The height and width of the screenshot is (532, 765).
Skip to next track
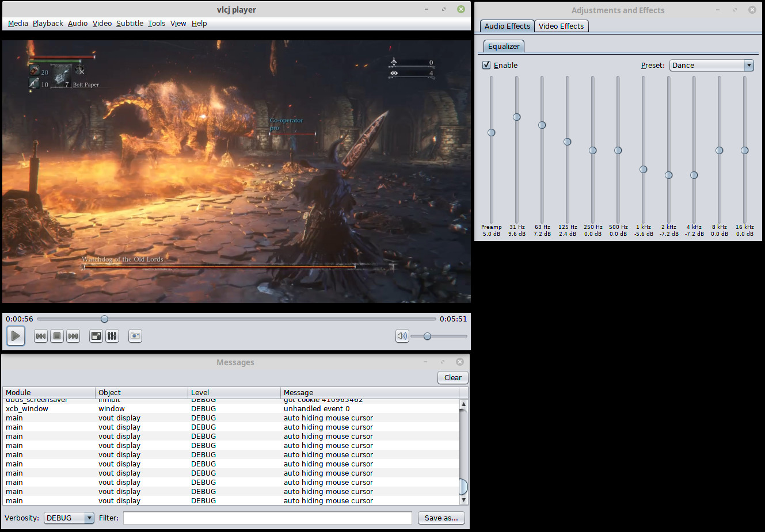73,336
